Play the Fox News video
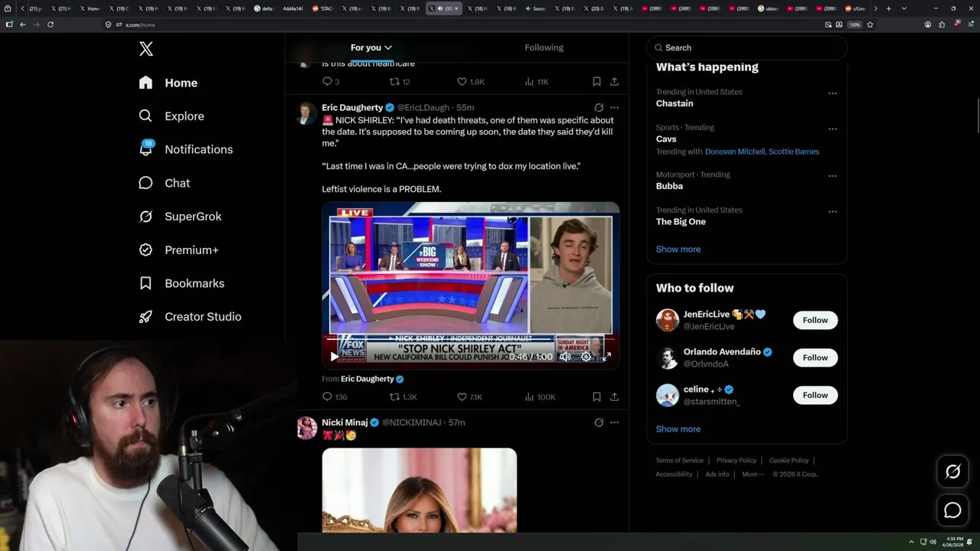980x551 pixels. click(x=334, y=357)
